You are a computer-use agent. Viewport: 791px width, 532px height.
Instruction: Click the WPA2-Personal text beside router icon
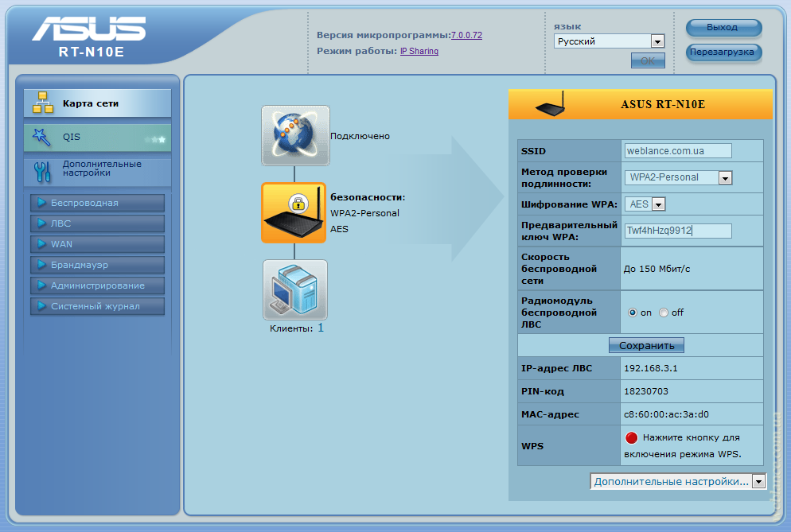364,213
